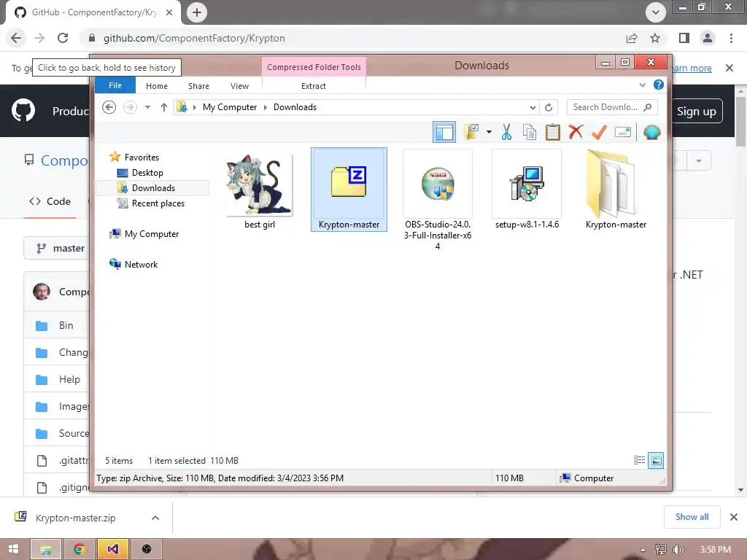Screen dimensions: 747x560
Task: Select Recent places in navigation pane
Action: point(158,203)
